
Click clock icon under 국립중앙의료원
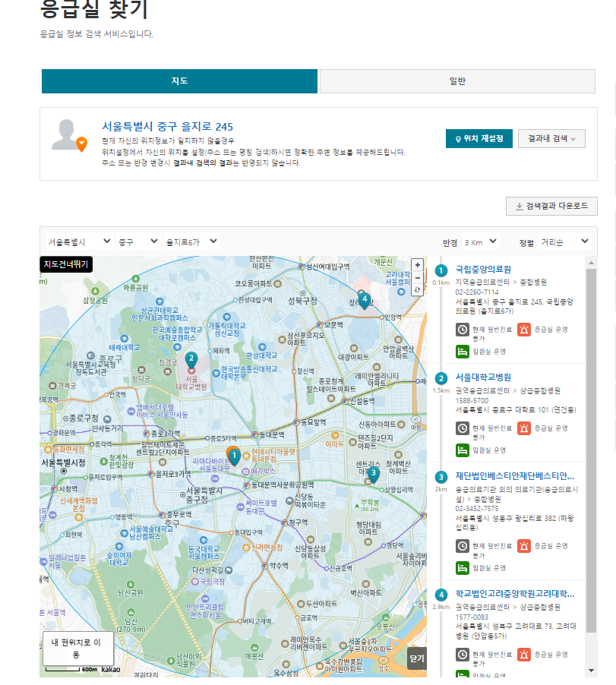click(x=463, y=330)
